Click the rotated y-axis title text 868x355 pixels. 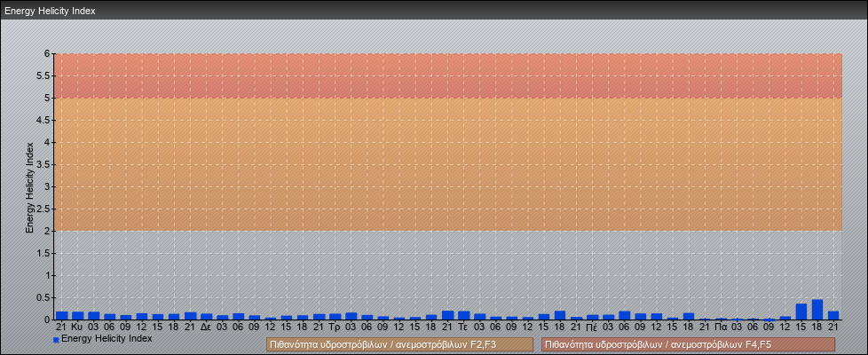(x=30, y=187)
